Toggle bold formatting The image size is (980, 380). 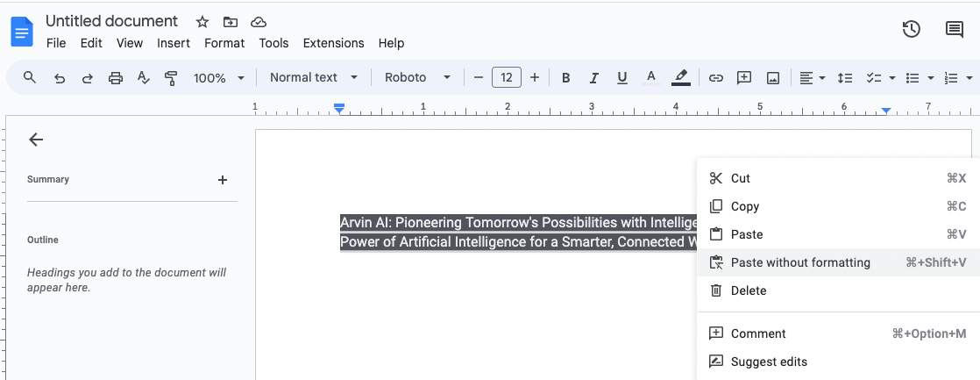pyautogui.click(x=566, y=78)
